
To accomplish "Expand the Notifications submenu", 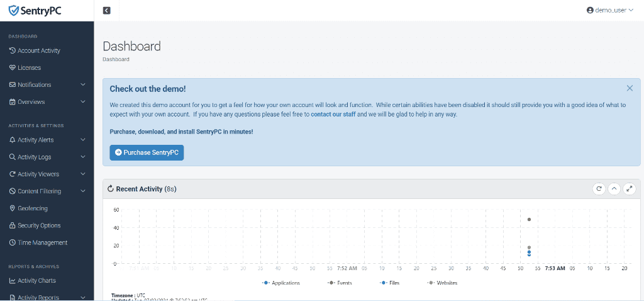I will point(83,84).
